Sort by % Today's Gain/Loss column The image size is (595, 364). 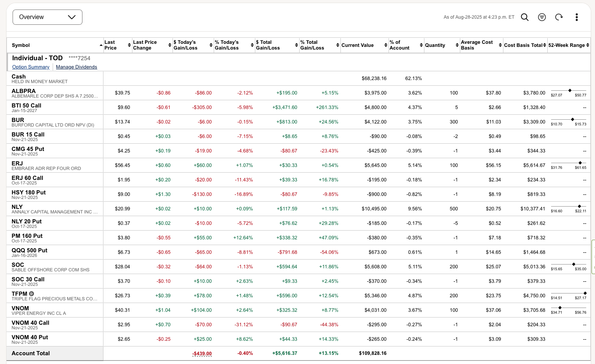pyautogui.click(x=234, y=45)
